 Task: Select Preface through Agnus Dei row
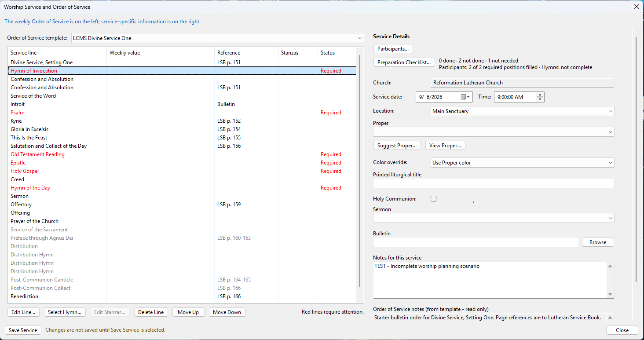coord(182,238)
